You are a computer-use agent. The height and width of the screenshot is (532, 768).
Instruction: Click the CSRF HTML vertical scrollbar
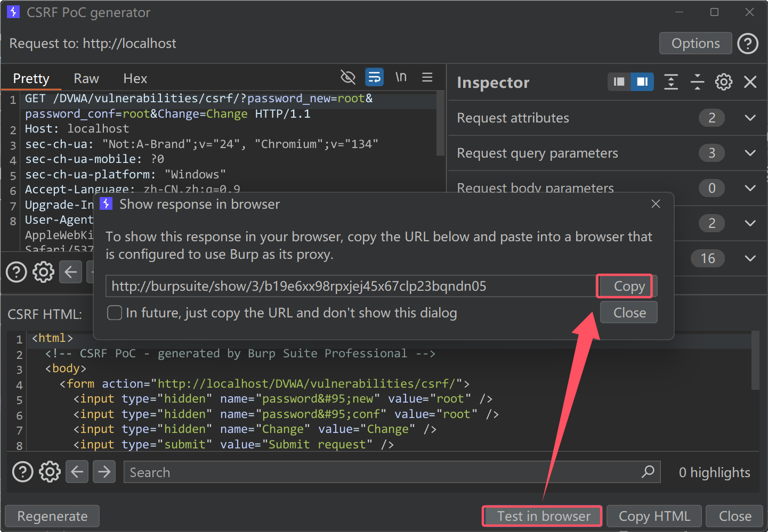(755, 361)
